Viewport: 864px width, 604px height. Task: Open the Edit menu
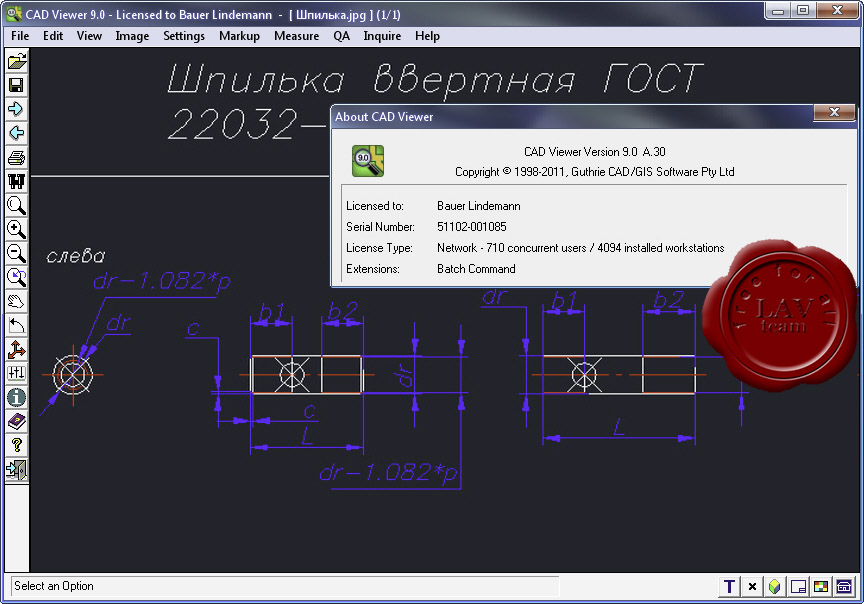click(53, 36)
